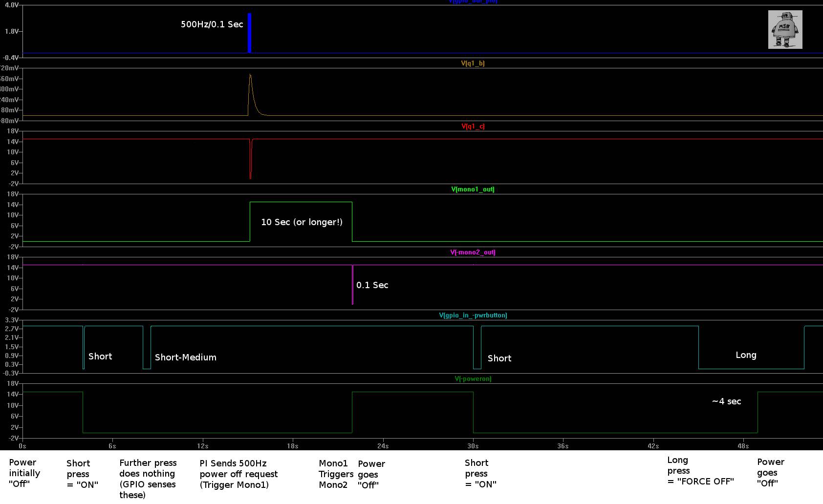Click the V(gpio_in_-pwrbutton) trace label

pyautogui.click(x=473, y=315)
